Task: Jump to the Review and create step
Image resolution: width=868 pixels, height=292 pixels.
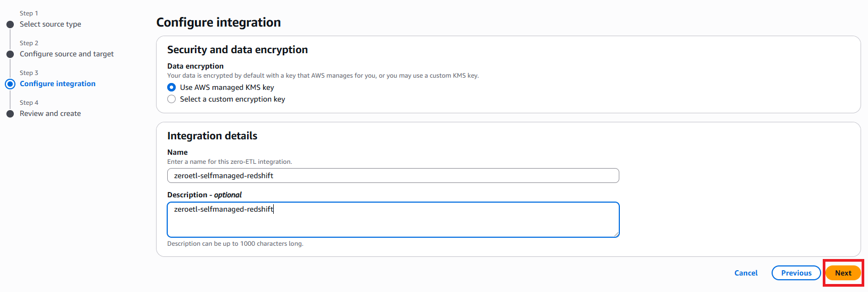Action: [50, 114]
